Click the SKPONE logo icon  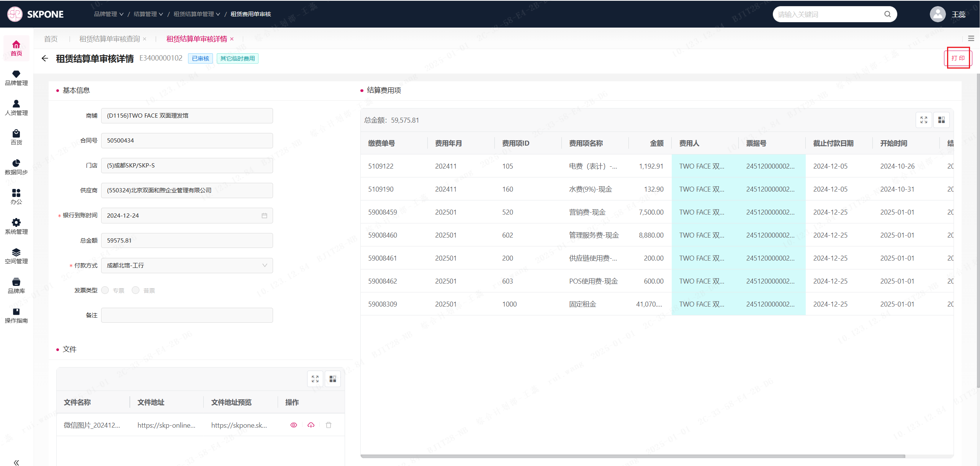point(15,14)
